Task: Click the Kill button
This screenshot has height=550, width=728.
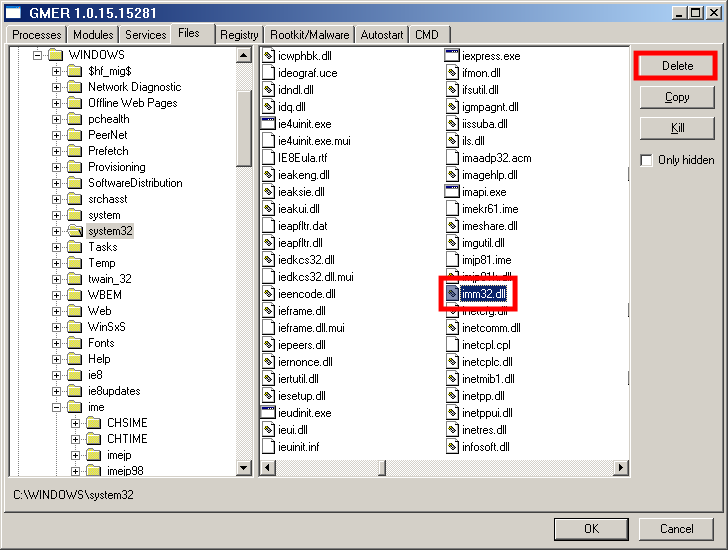Action: (677, 128)
